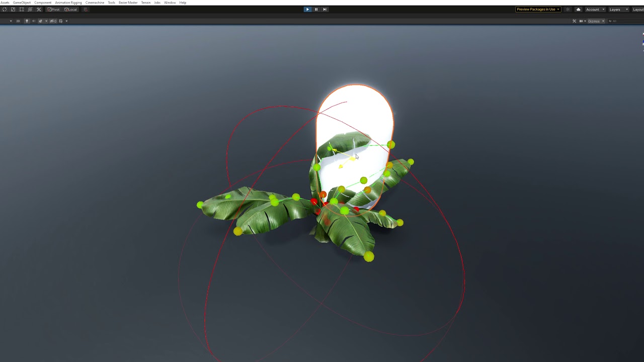644x362 pixels.
Task: Expand Gizmos dropdown arrow
Action: (x=603, y=21)
